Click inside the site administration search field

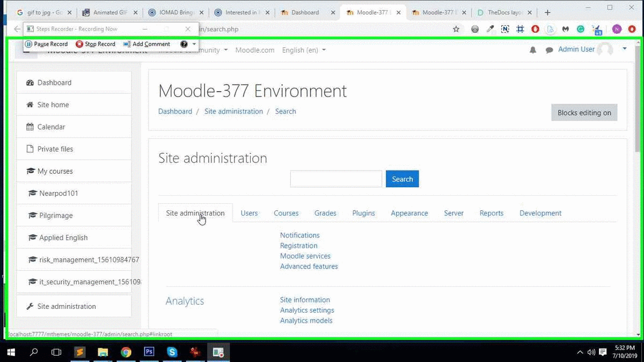pyautogui.click(x=336, y=179)
